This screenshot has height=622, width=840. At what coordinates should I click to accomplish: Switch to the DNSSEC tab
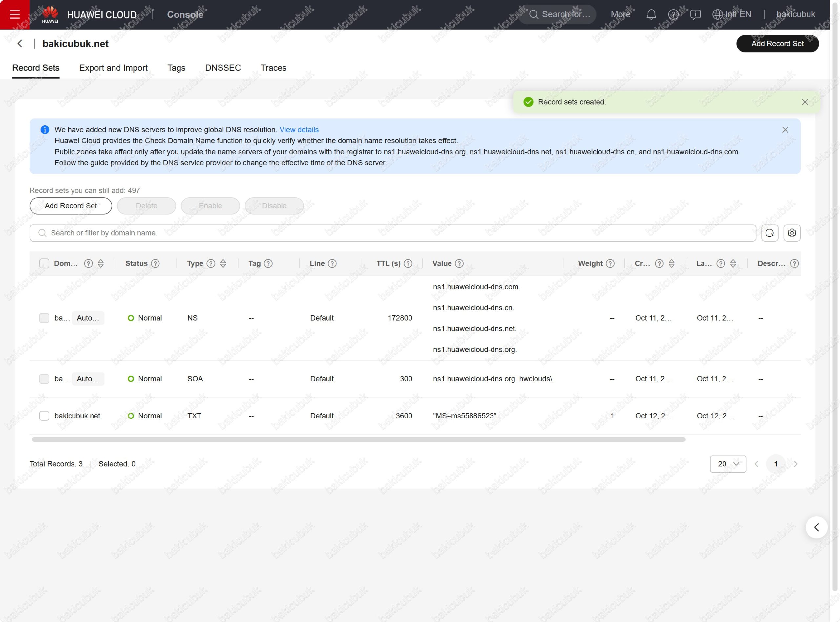tap(223, 68)
